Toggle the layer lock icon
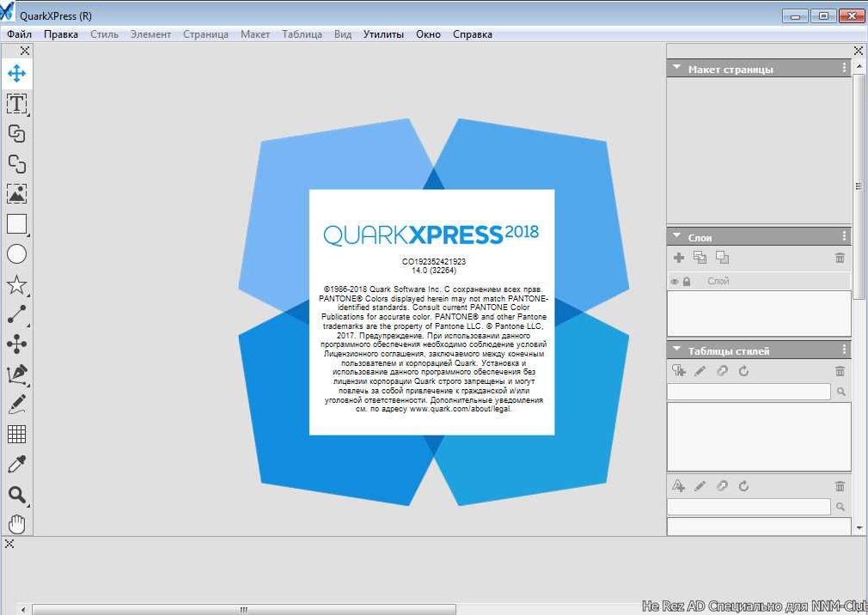This screenshot has width=868, height=615. 687,282
